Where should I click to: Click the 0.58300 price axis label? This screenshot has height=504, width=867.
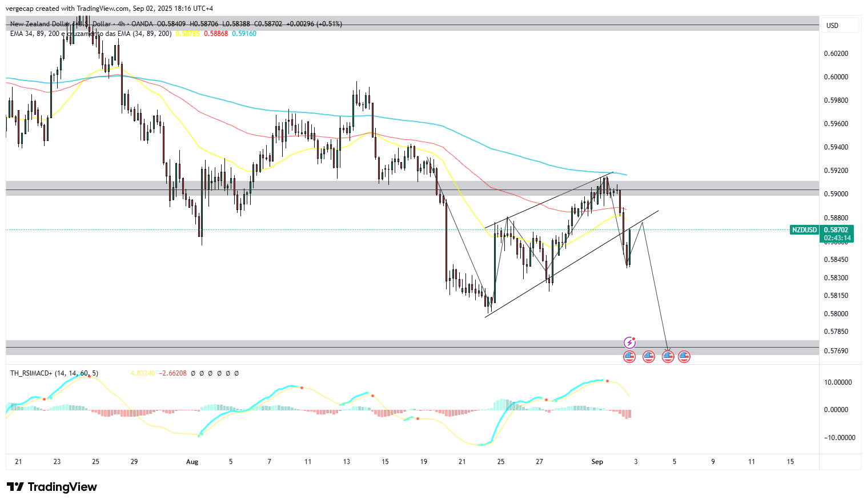pyautogui.click(x=836, y=278)
